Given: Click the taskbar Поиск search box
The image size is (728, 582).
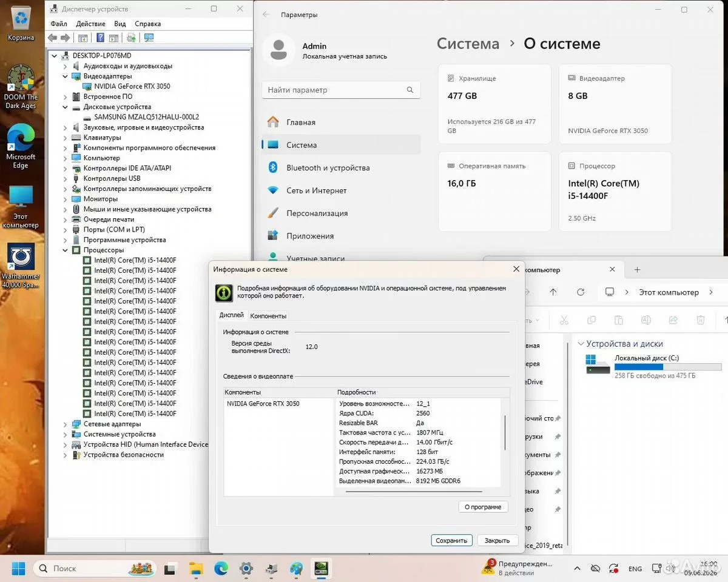Looking at the screenshot, I should [95, 569].
